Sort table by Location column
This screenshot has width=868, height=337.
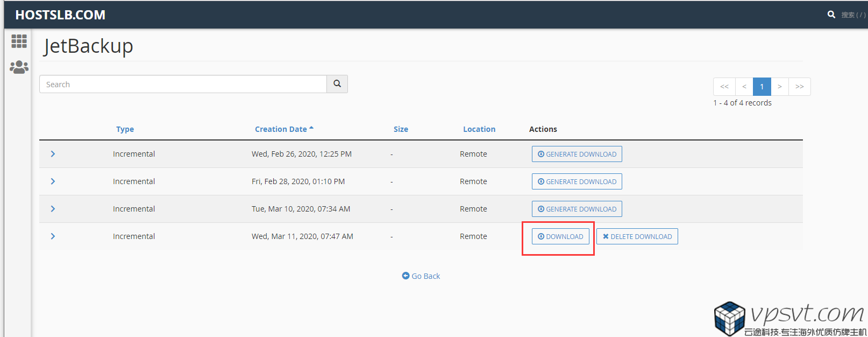tap(479, 129)
